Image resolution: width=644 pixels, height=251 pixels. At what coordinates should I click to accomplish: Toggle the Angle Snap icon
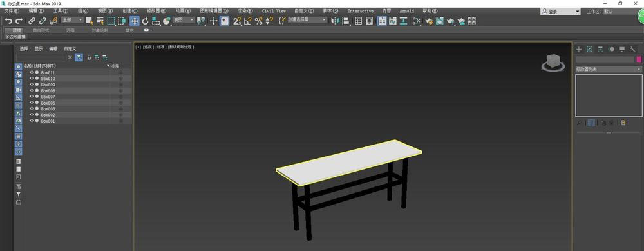click(248, 21)
